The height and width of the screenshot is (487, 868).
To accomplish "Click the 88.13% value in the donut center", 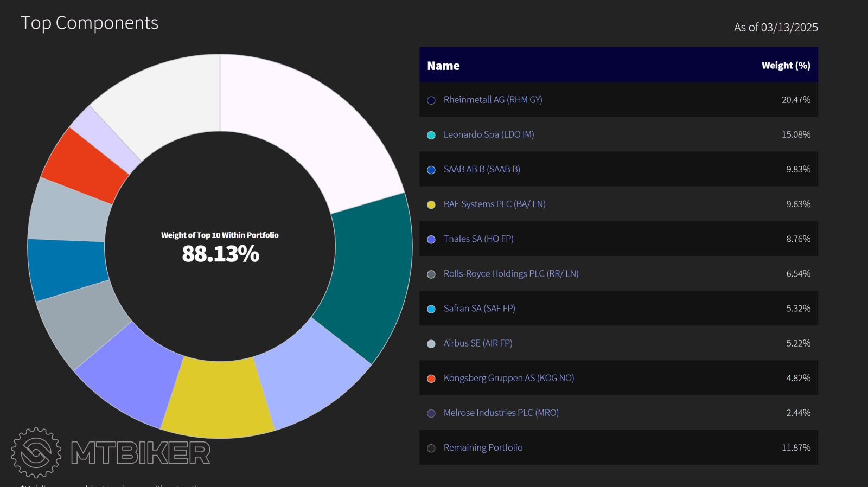I will (x=220, y=254).
